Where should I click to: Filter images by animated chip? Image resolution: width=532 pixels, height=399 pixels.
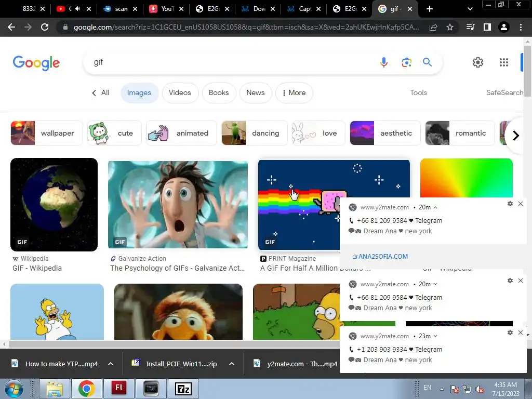click(x=181, y=133)
